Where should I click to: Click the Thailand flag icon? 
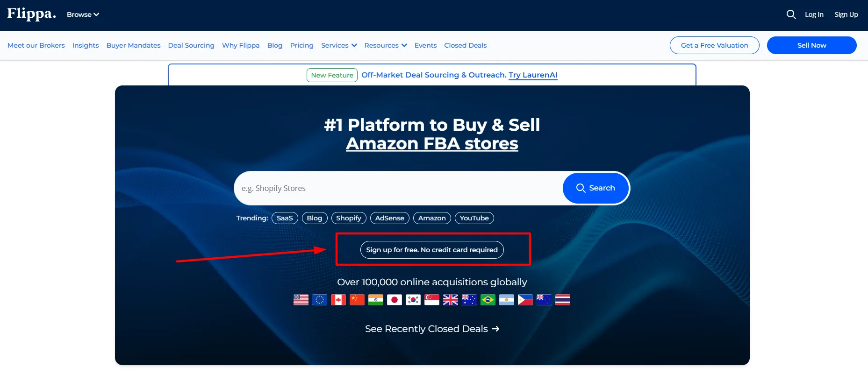pos(563,300)
